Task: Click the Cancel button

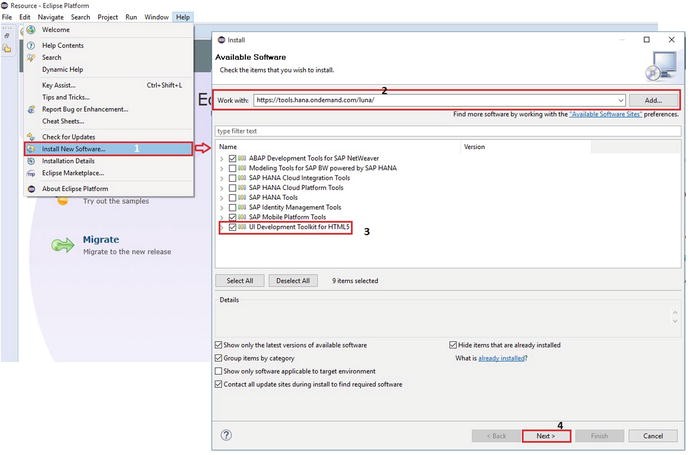Action: [x=653, y=436]
